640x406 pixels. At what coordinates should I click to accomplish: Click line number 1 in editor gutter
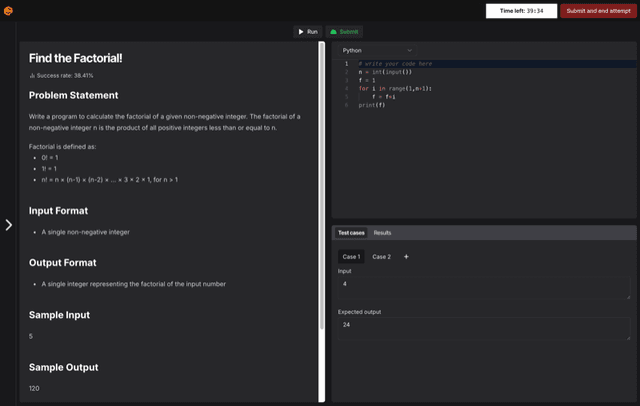point(347,64)
